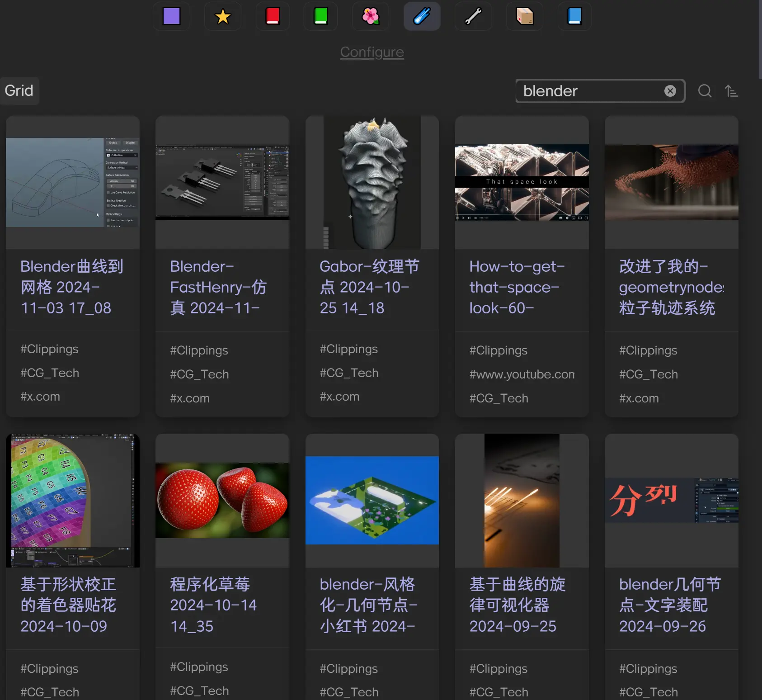Open note 改进了我的-geometrynodes粒子轨迹系统
Image resolution: width=762 pixels, height=700 pixels.
[672, 287]
